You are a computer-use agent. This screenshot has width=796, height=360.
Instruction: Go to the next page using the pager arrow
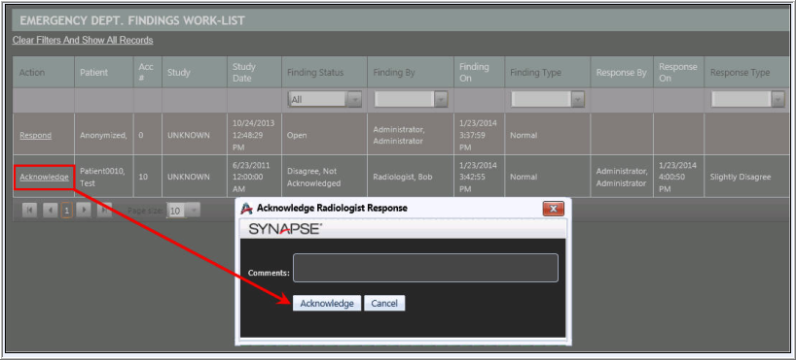[x=84, y=210]
